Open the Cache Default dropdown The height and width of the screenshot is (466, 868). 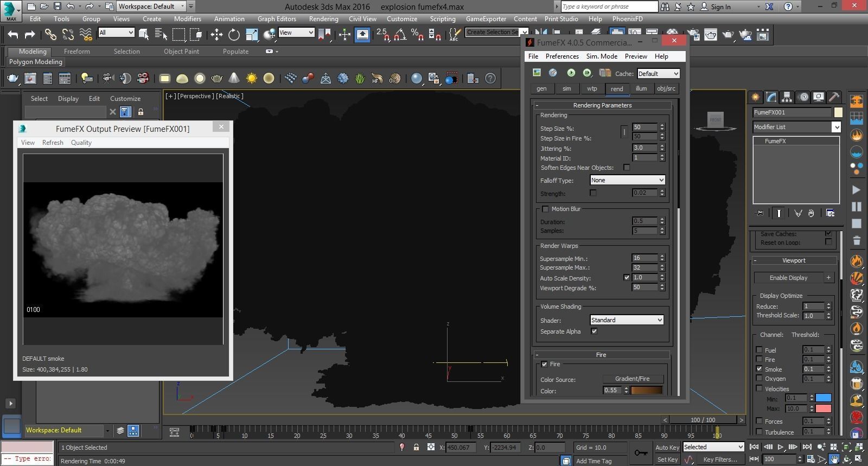[x=658, y=74]
